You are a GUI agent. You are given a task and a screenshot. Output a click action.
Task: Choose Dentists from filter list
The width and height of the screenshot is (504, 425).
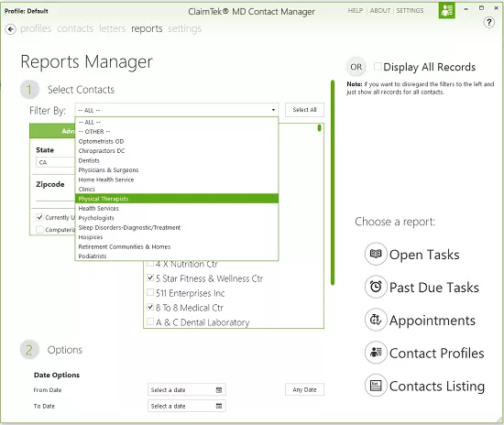(177, 160)
